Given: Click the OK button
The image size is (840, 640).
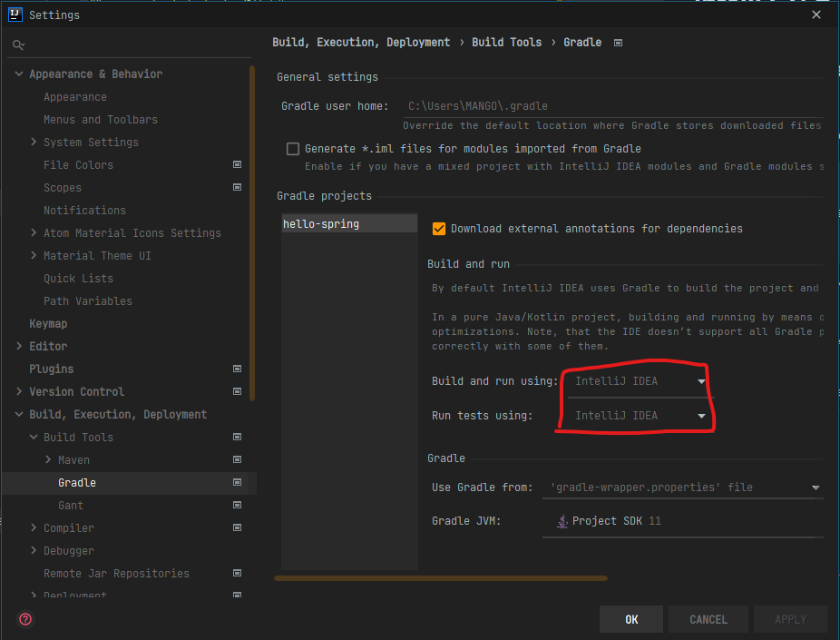Looking at the screenshot, I should click(631, 620).
